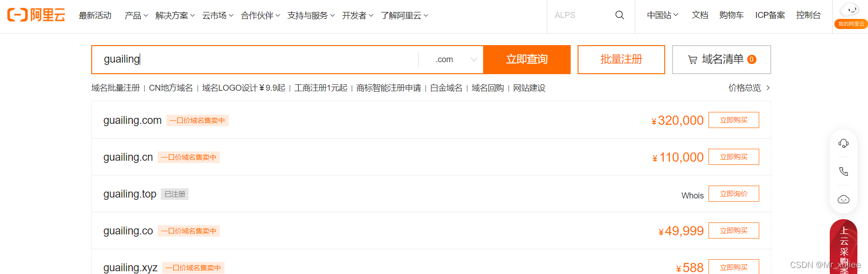Click the 已注册 tag beside guailing.top
The height and width of the screenshot is (274, 868).
pyautogui.click(x=175, y=194)
